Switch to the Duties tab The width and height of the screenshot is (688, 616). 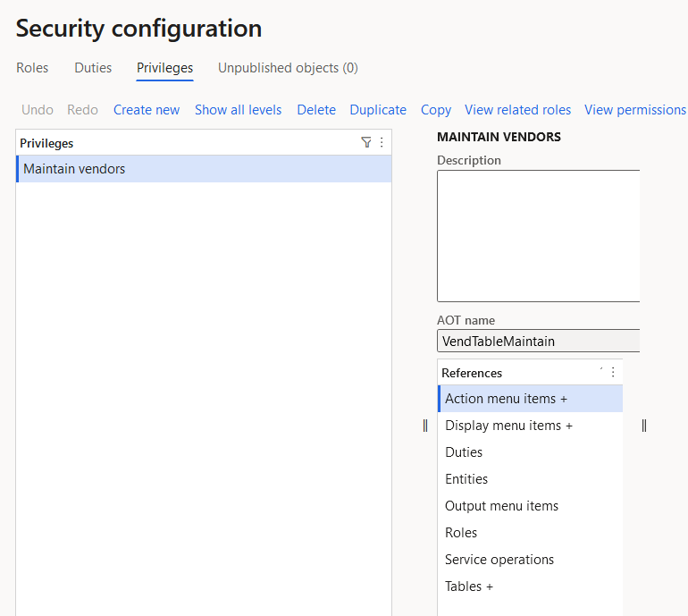pos(93,68)
